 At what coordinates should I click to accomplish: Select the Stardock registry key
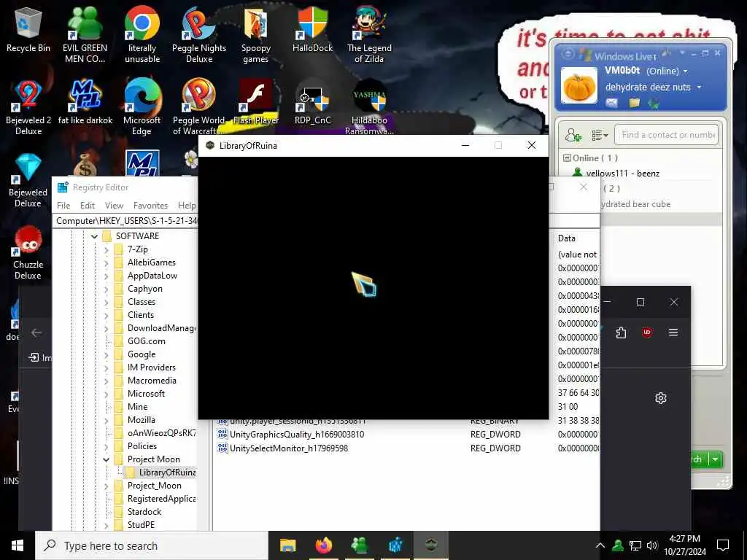click(x=144, y=512)
